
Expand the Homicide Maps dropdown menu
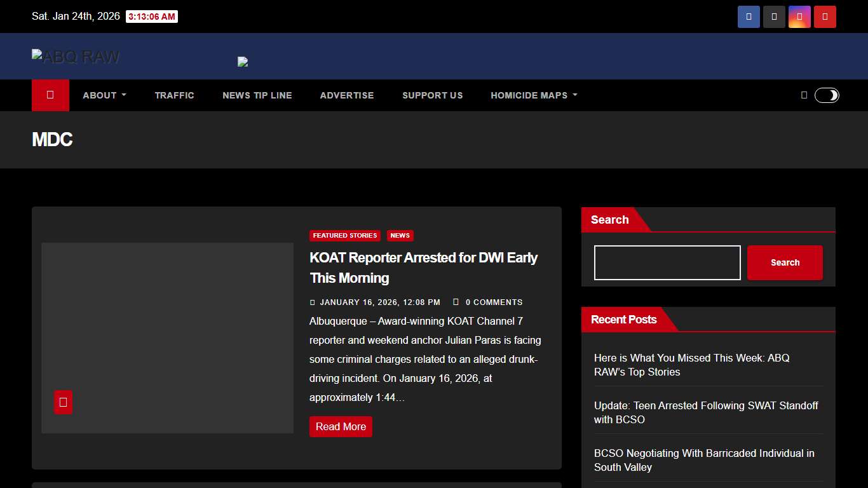coord(534,95)
